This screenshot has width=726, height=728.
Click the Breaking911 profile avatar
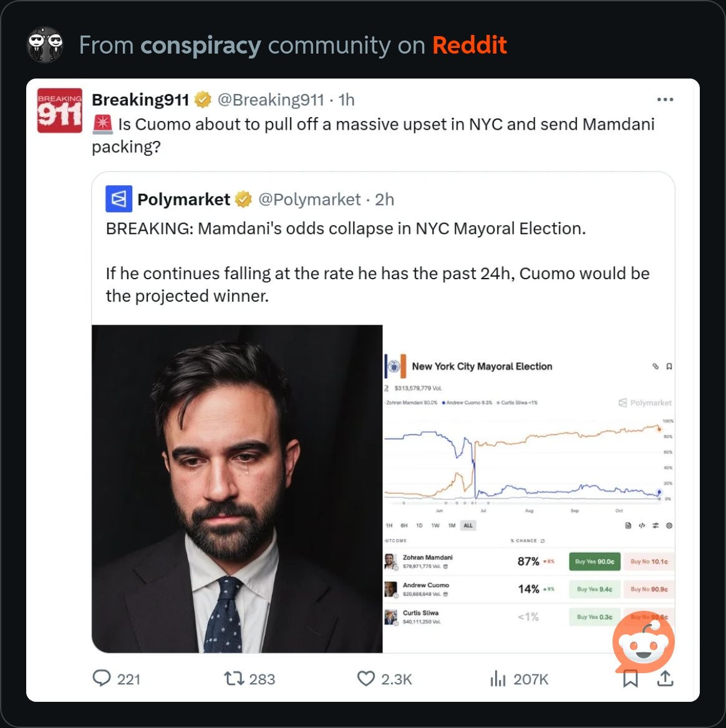(x=60, y=110)
